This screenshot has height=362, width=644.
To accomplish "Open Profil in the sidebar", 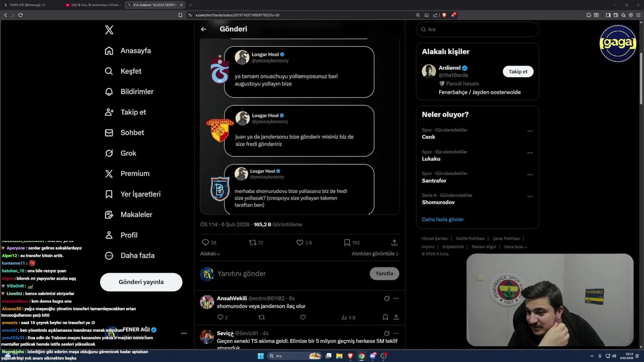I will [x=121, y=235].
